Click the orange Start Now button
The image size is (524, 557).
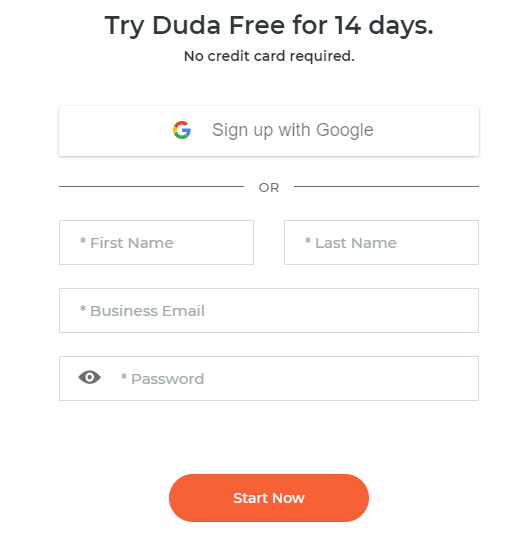(269, 498)
